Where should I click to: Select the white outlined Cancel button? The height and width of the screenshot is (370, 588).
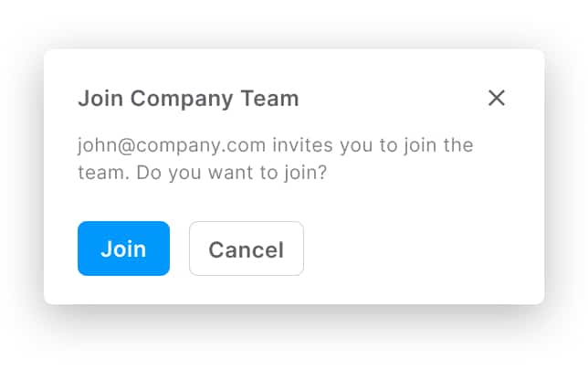click(246, 248)
